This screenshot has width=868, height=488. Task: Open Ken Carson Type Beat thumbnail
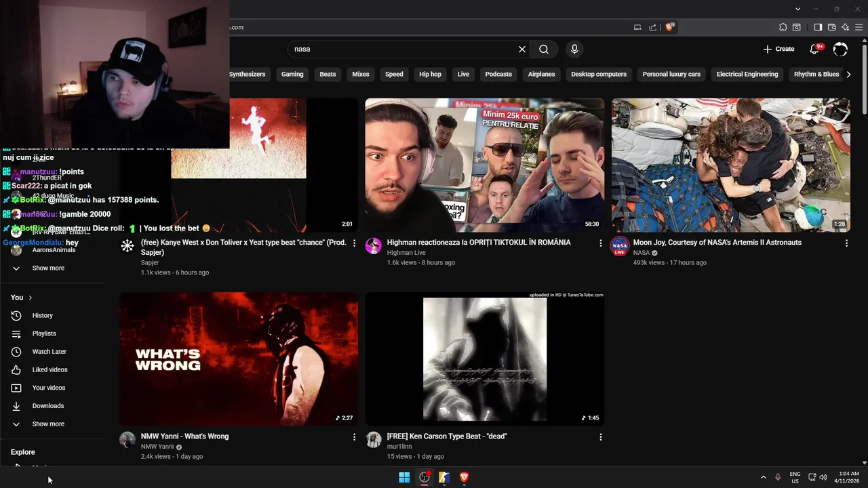[484, 359]
